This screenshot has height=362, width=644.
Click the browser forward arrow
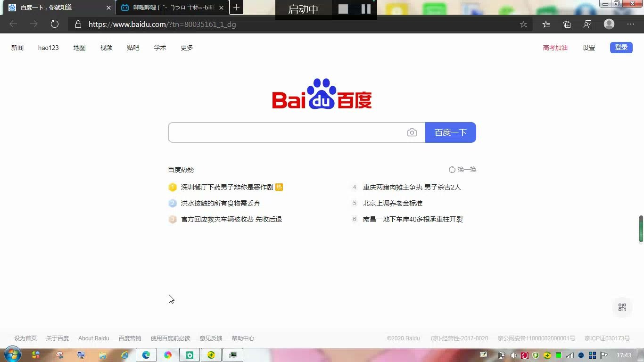[34, 24]
